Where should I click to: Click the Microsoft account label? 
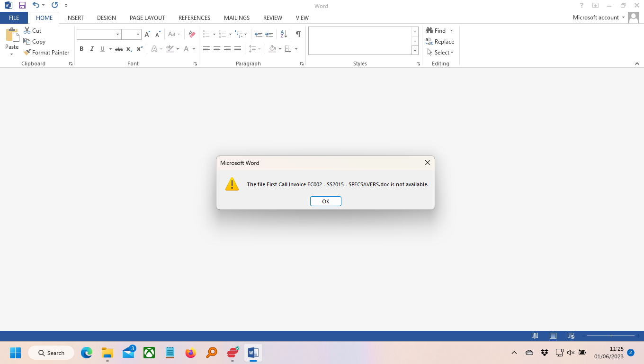[x=596, y=18]
